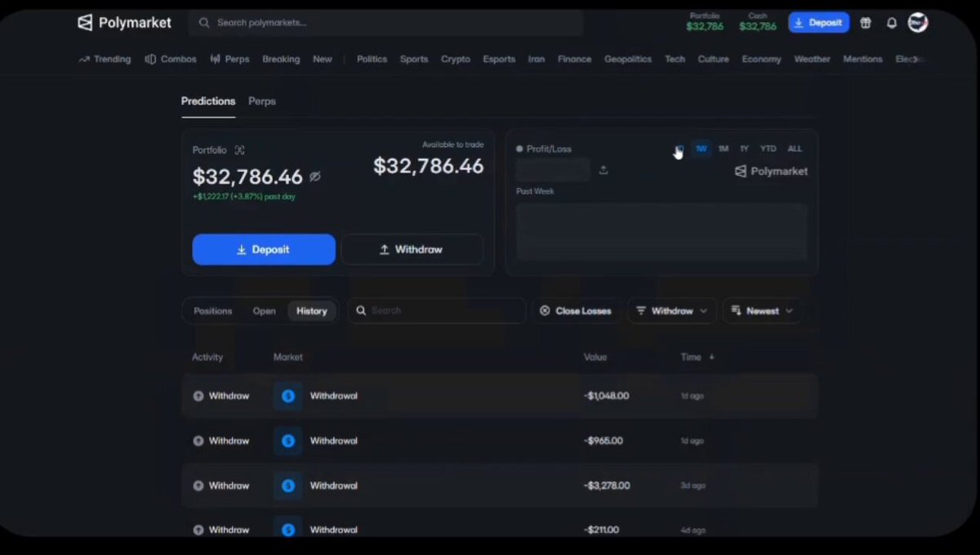
Task: Select the 1Y profit/loss range
Action: tap(744, 149)
